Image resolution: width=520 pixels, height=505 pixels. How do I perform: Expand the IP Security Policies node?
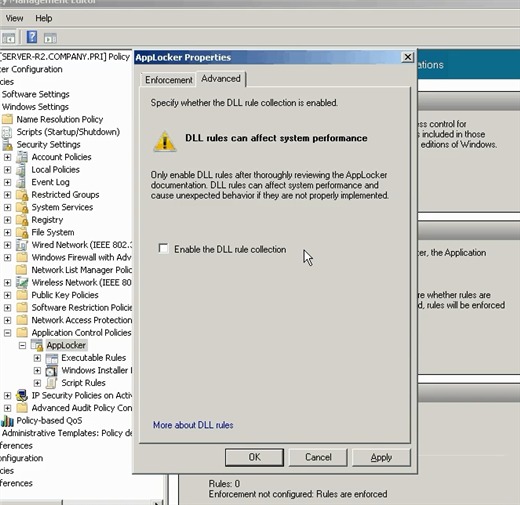[x=7, y=396]
